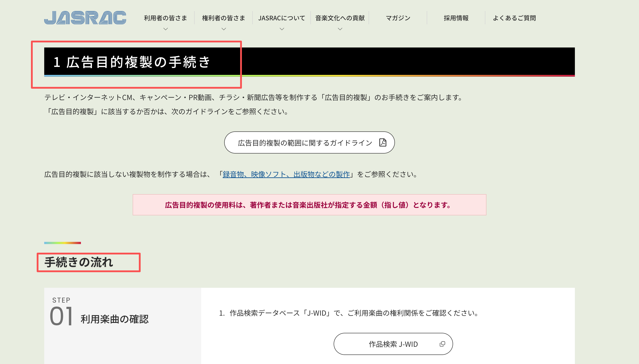This screenshot has width=639, height=364.
Task: Click PDF icon in guideline button
Action: coord(383,142)
